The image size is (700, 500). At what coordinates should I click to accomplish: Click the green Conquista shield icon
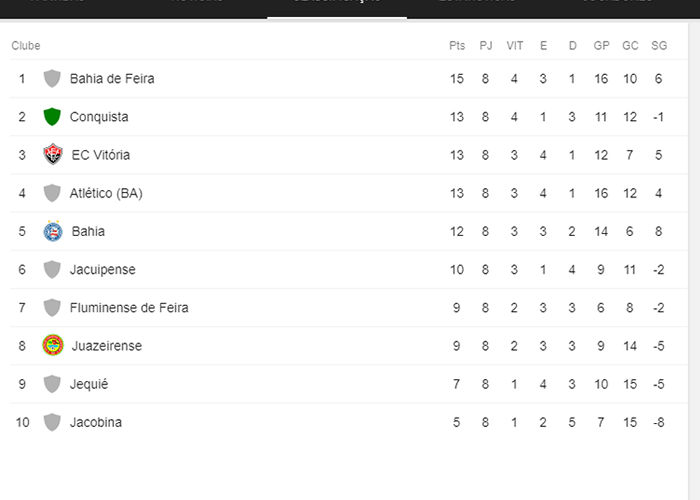[52, 117]
